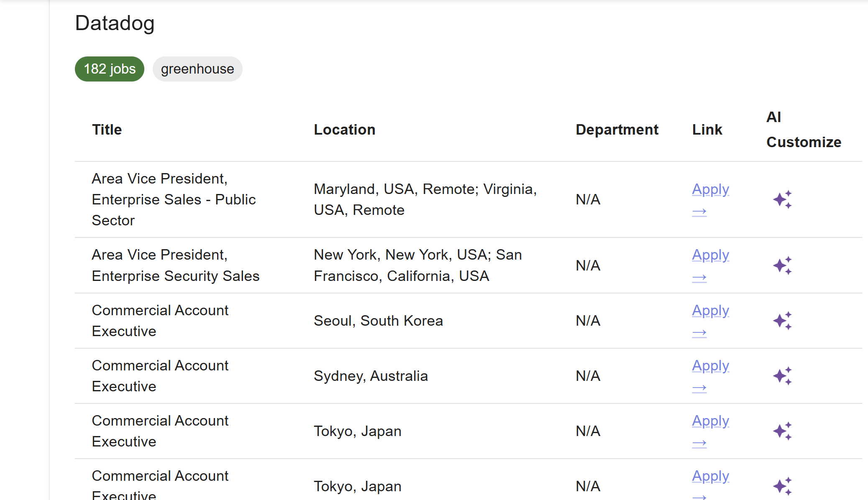Select the Commercial Account Executive Seoul row title
Image resolution: width=868 pixels, height=500 pixels.
(160, 321)
